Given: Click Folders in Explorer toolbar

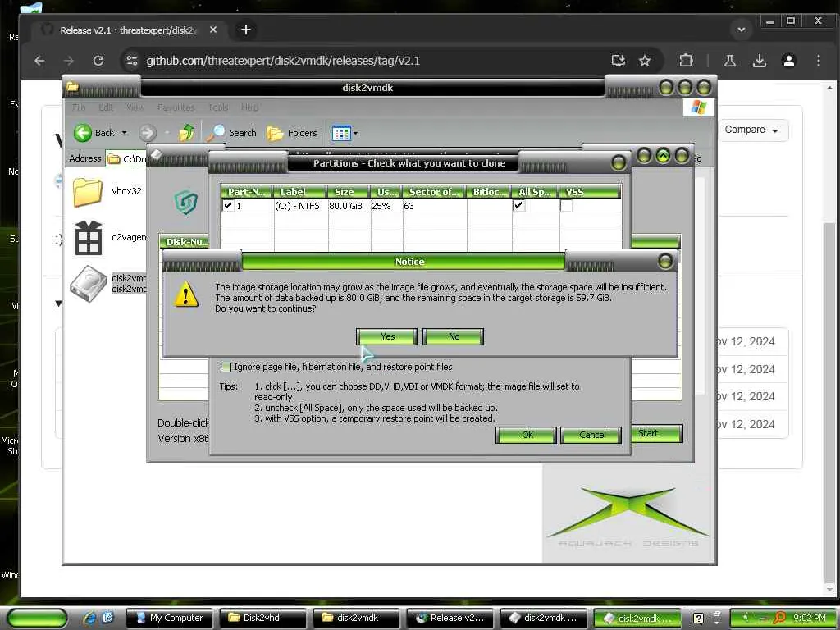Looking at the screenshot, I should pos(291,133).
